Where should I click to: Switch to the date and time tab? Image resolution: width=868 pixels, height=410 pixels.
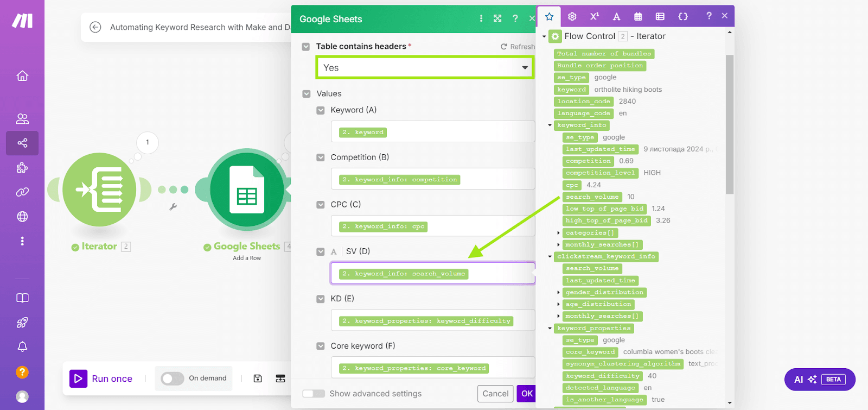[x=638, y=16]
